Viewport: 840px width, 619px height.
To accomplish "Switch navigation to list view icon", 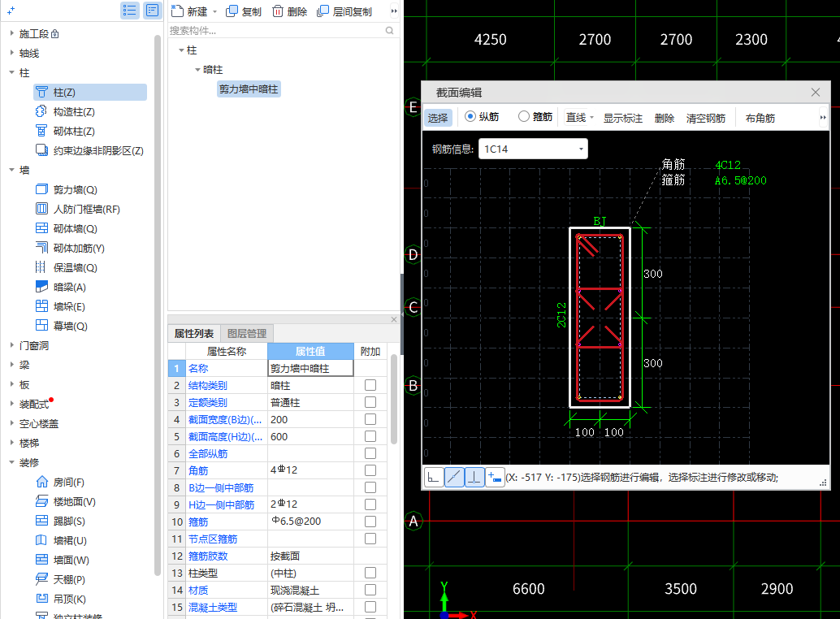I will tap(130, 11).
